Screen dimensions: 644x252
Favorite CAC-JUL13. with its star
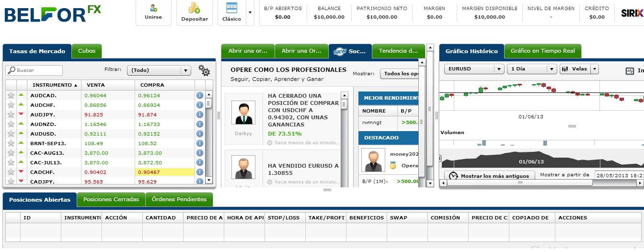(x=11, y=162)
